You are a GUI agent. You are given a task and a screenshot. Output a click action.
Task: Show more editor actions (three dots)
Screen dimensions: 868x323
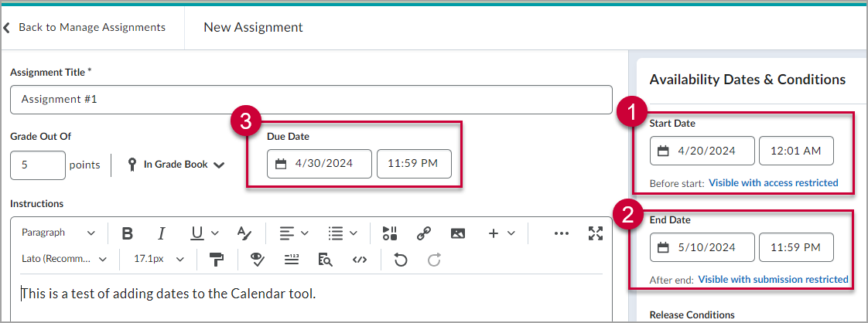click(562, 233)
